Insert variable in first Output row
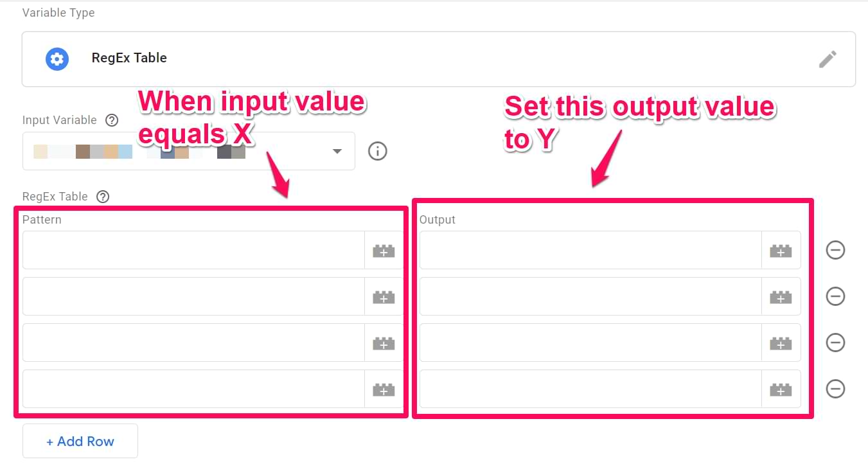The width and height of the screenshot is (868, 464). [781, 251]
